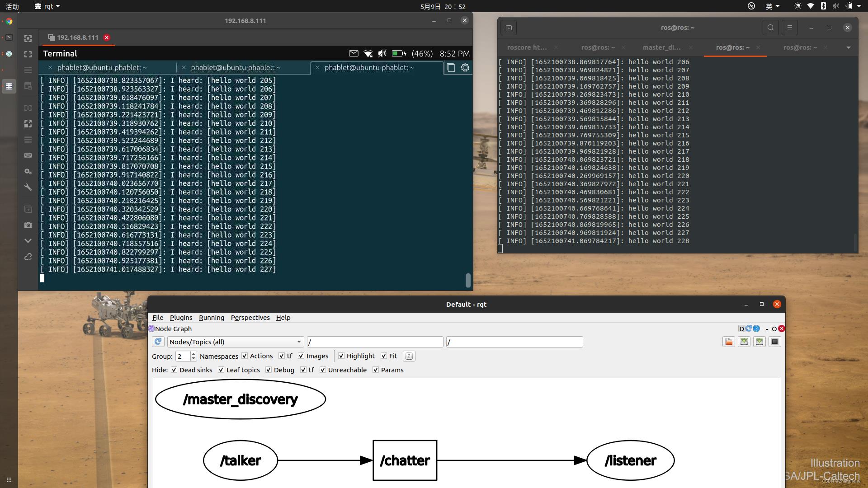The height and width of the screenshot is (488, 868).
Task: Click the fit-to-window icon in rqt toolbar
Action: click(x=774, y=342)
